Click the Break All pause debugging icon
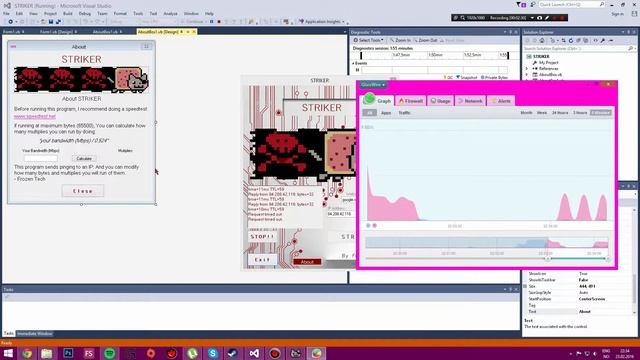The height and width of the screenshot is (360, 640). click(211, 22)
